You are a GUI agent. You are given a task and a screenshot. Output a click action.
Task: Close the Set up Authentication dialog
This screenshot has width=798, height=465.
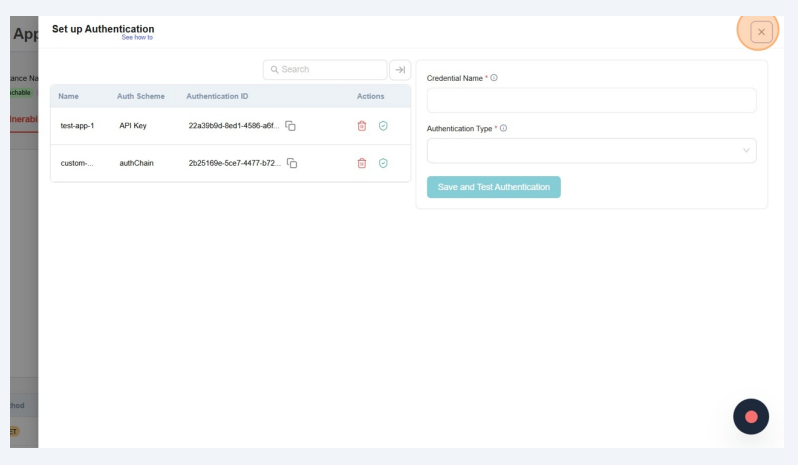761,32
